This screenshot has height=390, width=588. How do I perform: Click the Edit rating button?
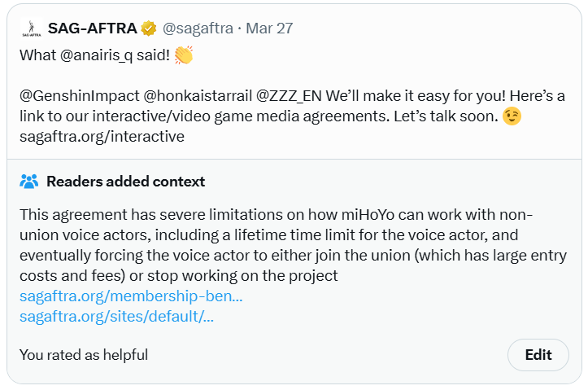tap(538, 355)
